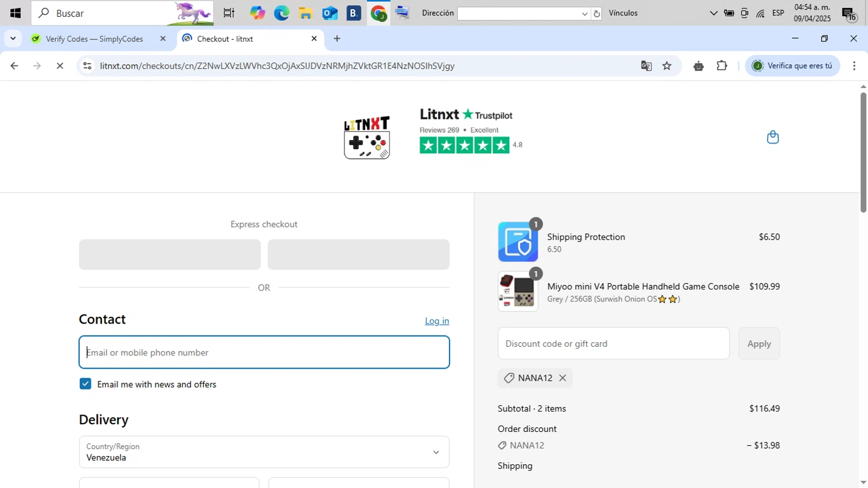Stop loading the page
The height and width of the screenshot is (488, 868).
coord(60,66)
